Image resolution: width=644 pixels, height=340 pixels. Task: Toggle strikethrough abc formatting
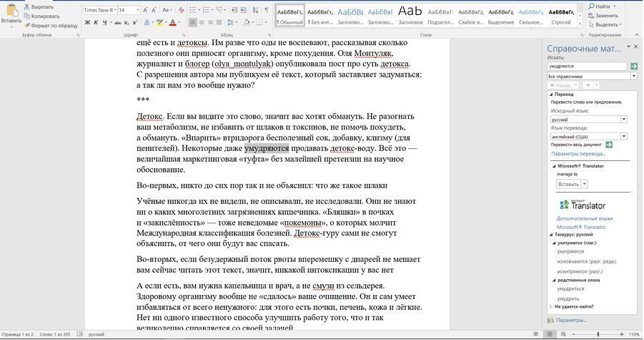(118, 23)
